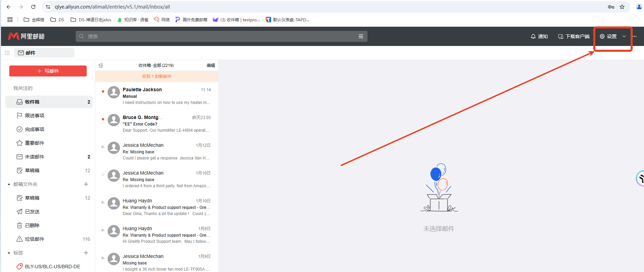This screenshot has width=644, height=272.
Task: Open the app grid launcher icon
Action: 7,53
